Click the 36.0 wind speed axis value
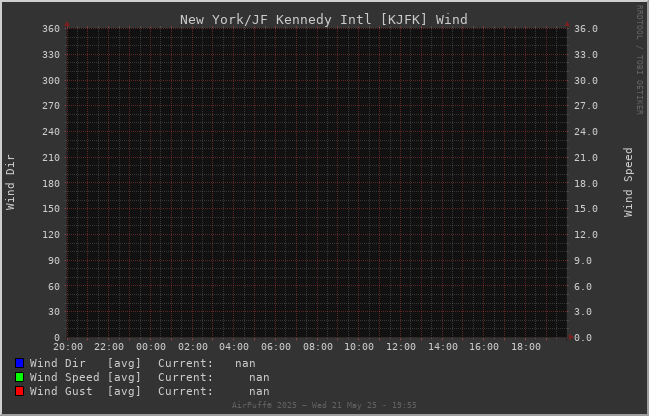The height and width of the screenshot is (416, 649). coord(586,29)
